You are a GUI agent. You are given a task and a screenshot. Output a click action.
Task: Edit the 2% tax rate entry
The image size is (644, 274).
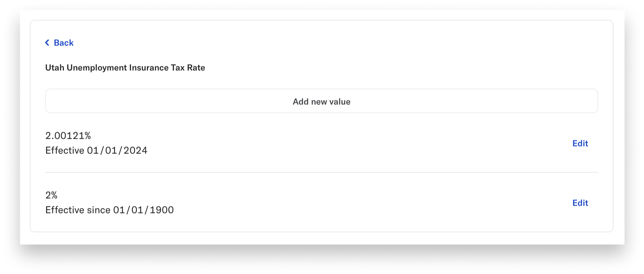click(x=580, y=203)
